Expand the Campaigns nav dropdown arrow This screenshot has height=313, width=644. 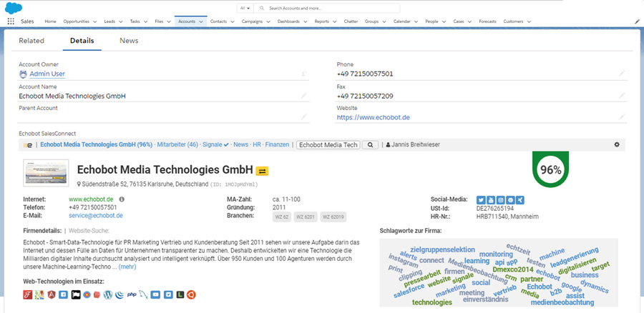point(268,21)
